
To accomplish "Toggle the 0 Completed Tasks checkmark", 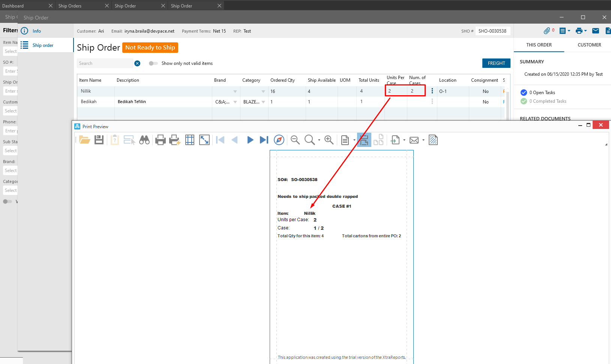I will tap(524, 101).
